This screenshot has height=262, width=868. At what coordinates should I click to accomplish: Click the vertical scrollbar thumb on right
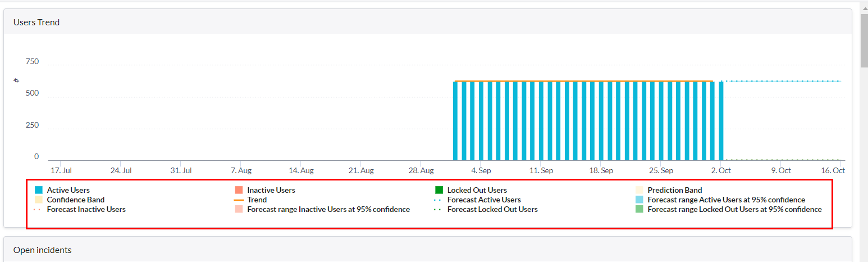[x=864, y=39]
